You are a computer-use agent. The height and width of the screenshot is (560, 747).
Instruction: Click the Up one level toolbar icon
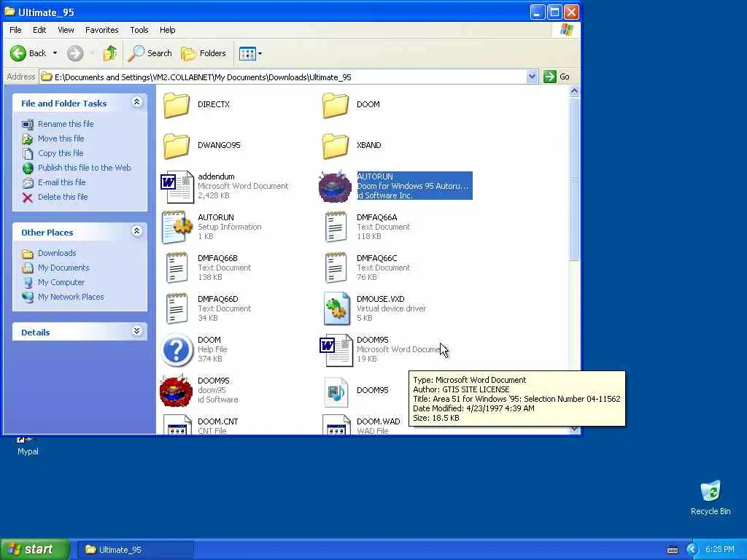[x=110, y=53]
